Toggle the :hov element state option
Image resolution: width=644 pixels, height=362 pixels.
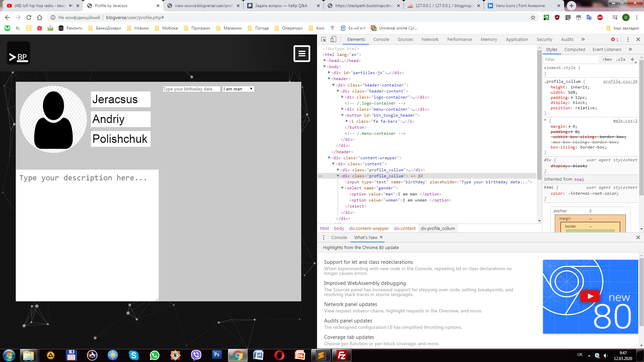click(x=607, y=59)
